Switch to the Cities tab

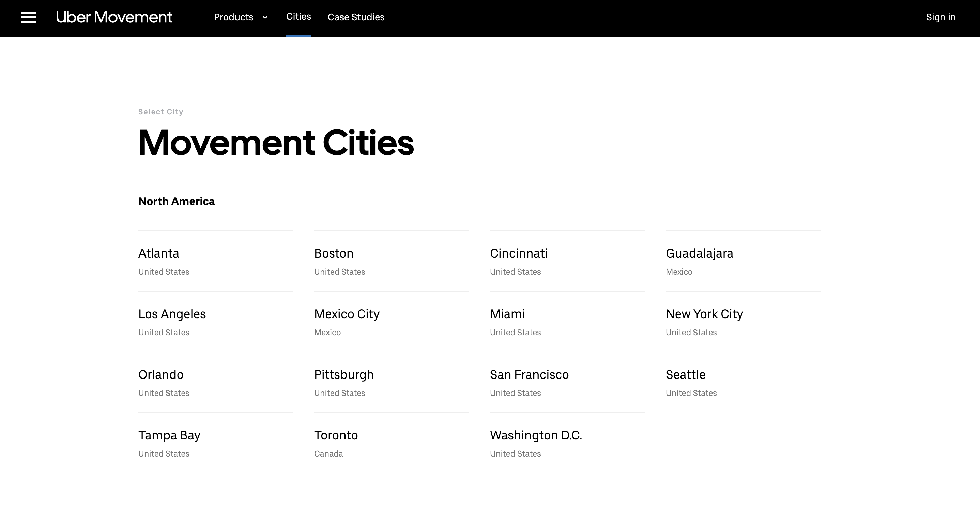(298, 17)
